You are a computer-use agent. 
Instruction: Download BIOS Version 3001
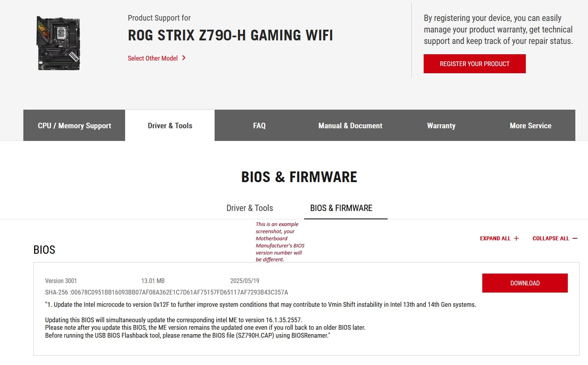coord(525,283)
